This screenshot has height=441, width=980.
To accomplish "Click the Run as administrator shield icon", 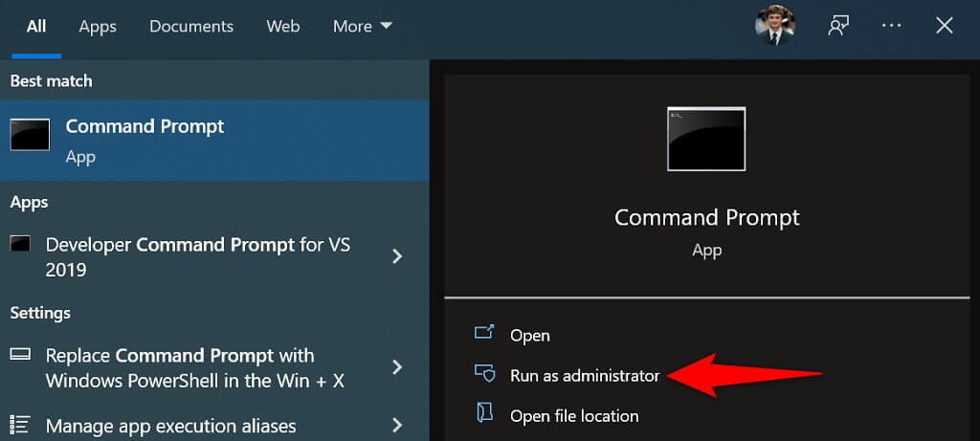I will tap(484, 374).
